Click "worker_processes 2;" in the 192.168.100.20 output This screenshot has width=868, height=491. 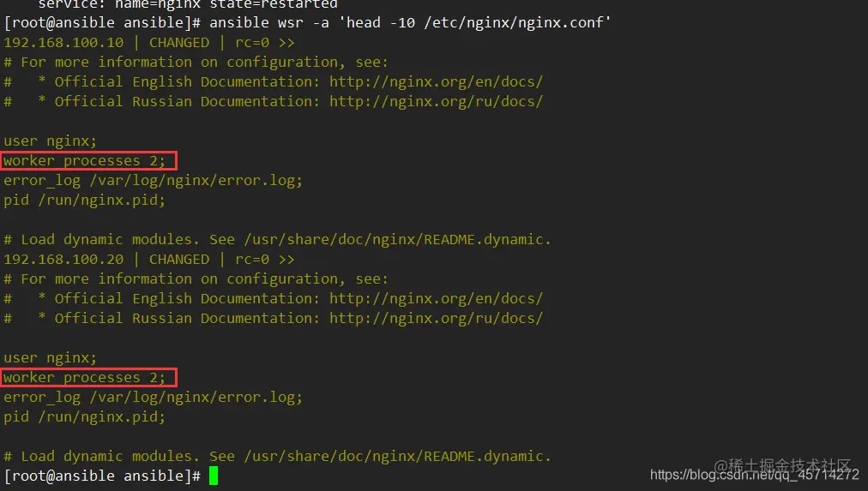pyautogui.click(x=85, y=378)
